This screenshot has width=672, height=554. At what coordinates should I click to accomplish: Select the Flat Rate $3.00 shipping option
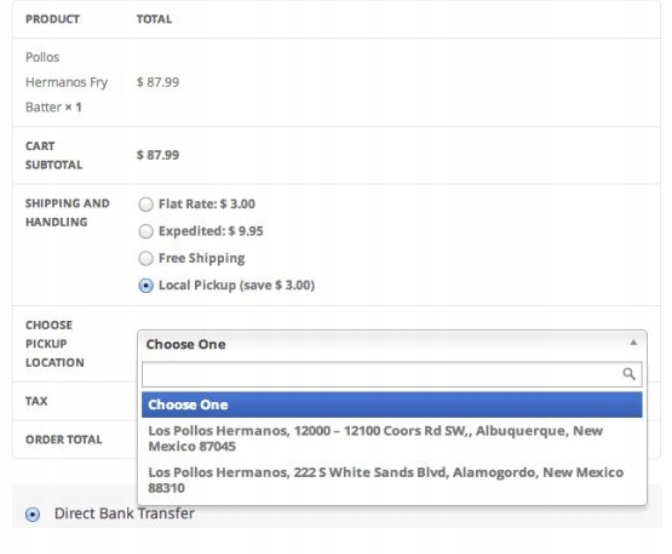point(147,204)
